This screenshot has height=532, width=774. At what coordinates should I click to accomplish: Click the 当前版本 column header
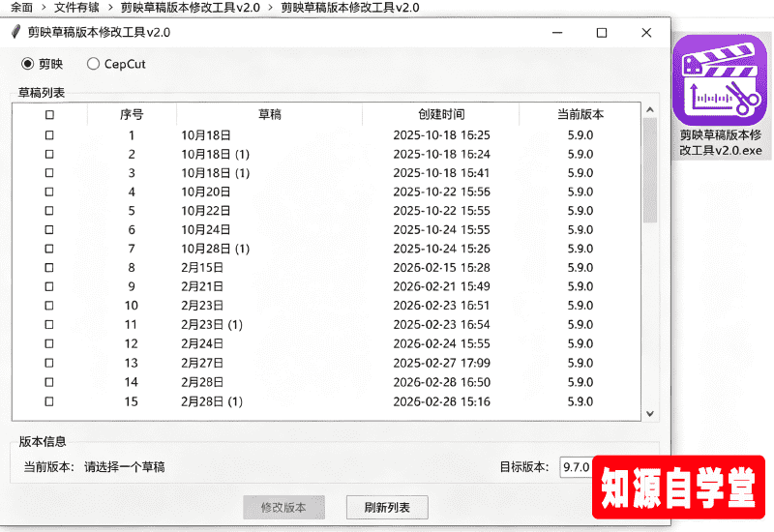pyautogui.click(x=580, y=114)
